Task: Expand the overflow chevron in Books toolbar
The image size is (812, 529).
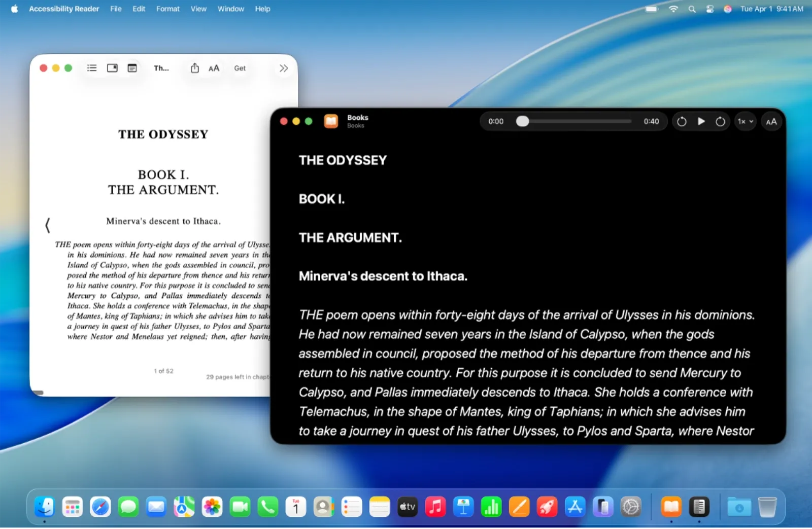Action: coord(283,67)
